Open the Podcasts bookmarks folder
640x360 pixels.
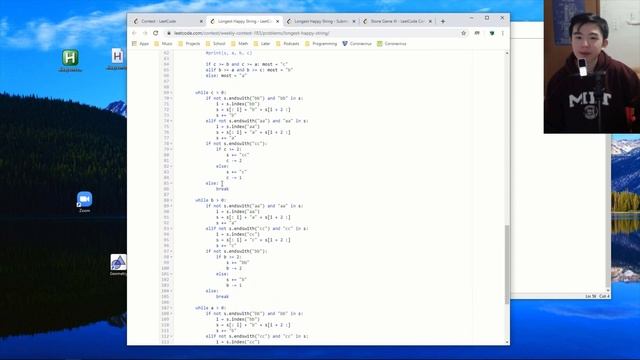click(287, 44)
